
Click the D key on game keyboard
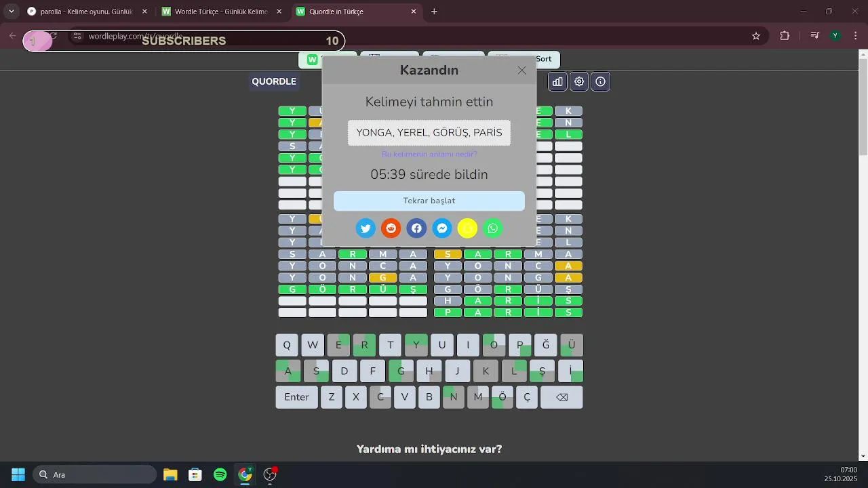344,371
